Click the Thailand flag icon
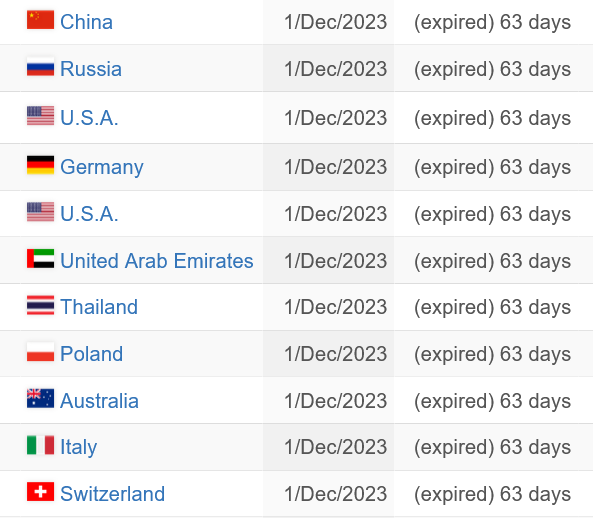The height and width of the screenshot is (522, 598). tap(40, 305)
